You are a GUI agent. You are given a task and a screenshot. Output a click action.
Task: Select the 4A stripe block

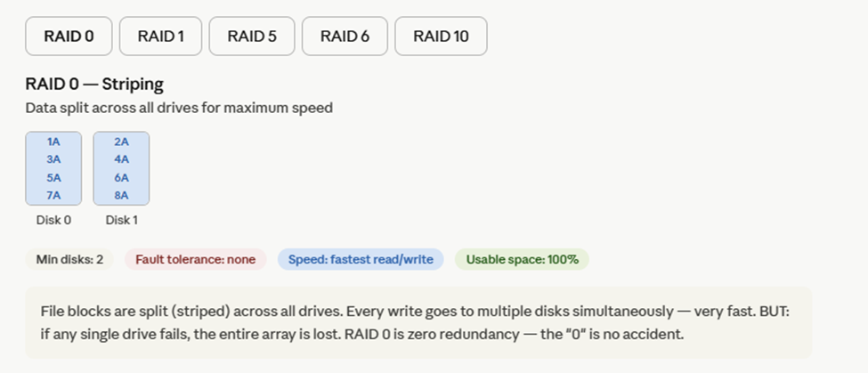pos(121,159)
